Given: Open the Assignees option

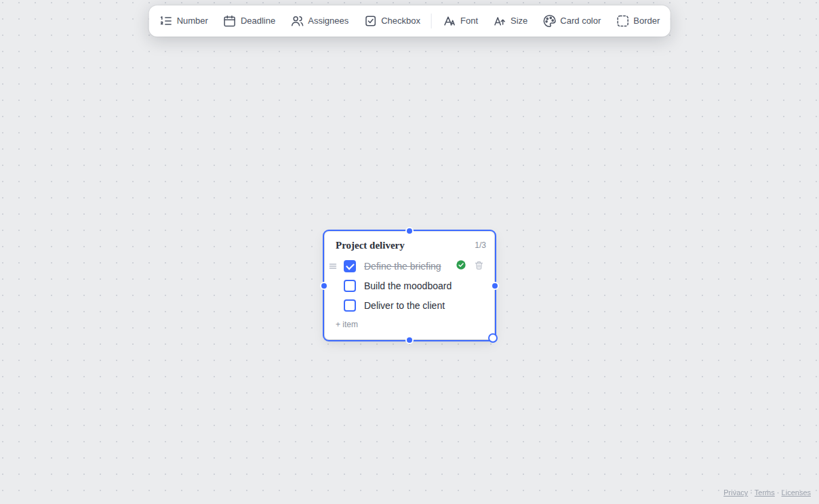Looking at the screenshot, I should [x=320, y=21].
